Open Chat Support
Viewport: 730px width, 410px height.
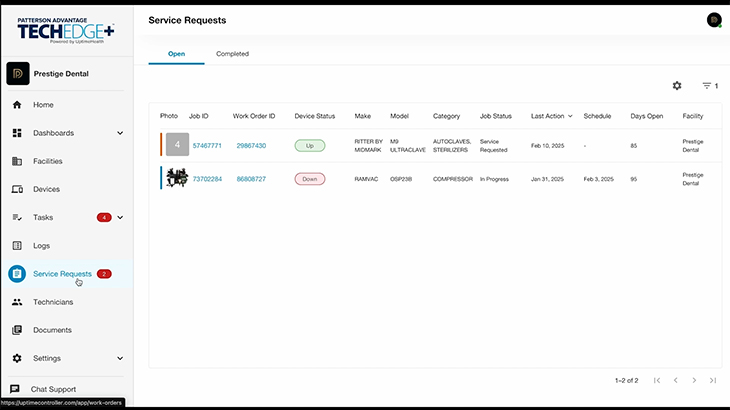tap(52, 389)
